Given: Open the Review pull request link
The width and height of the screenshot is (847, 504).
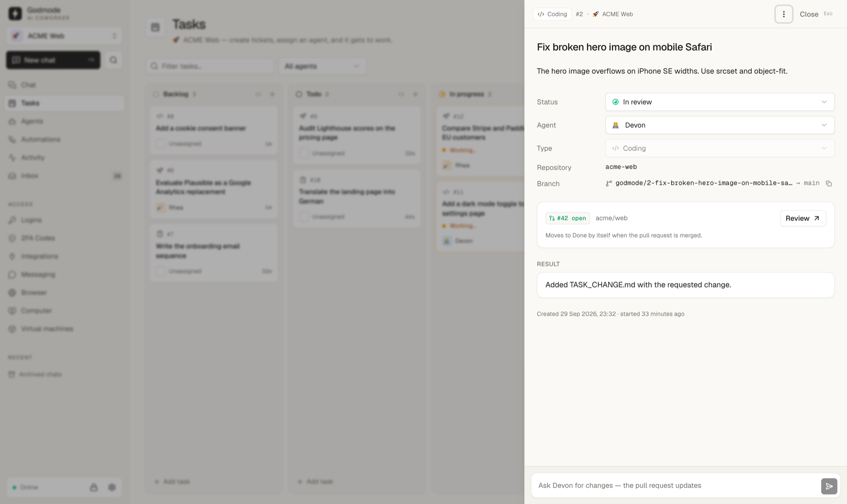Looking at the screenshot, I should coord(803,218).
